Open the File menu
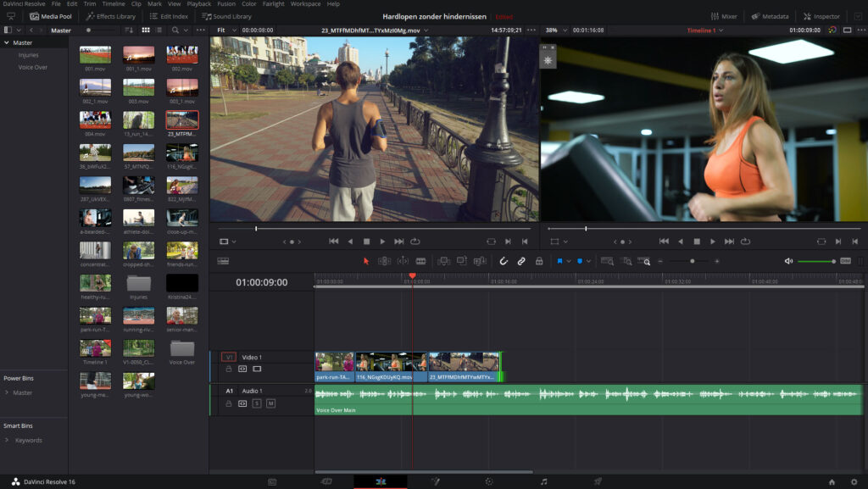 pyautogui.click(x=56, y=4)
